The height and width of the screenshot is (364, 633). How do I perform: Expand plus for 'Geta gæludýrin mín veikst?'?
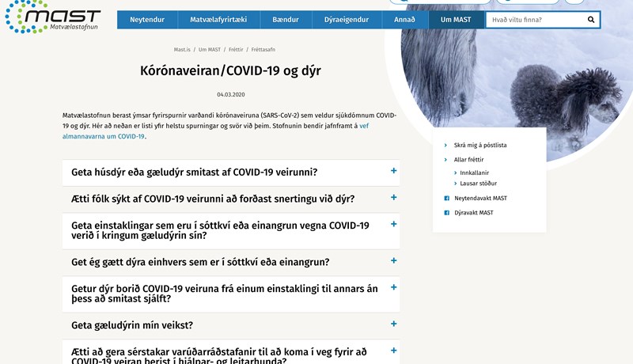(x=393, y=324)
